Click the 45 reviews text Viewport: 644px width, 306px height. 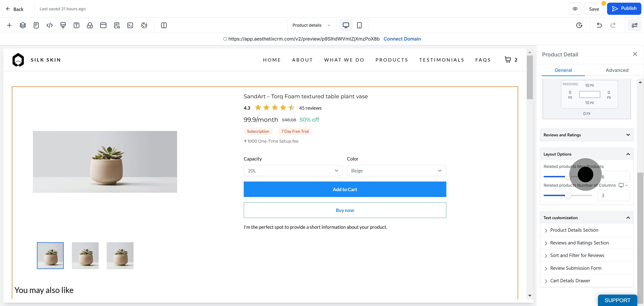(x=310, y=108)
